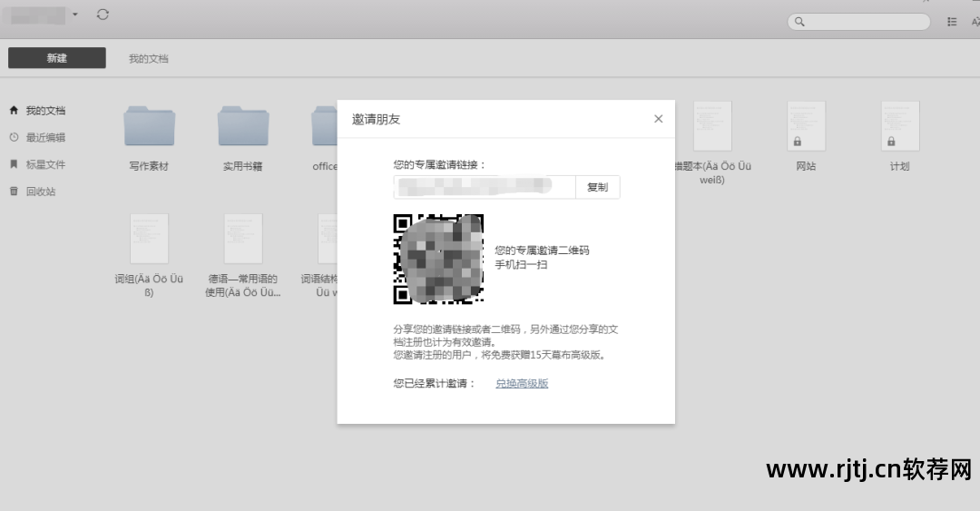Open the 德语—常用语的使用 document
Image resolution: width=980 pixels, height=511 pixels.
click(243, 239)
